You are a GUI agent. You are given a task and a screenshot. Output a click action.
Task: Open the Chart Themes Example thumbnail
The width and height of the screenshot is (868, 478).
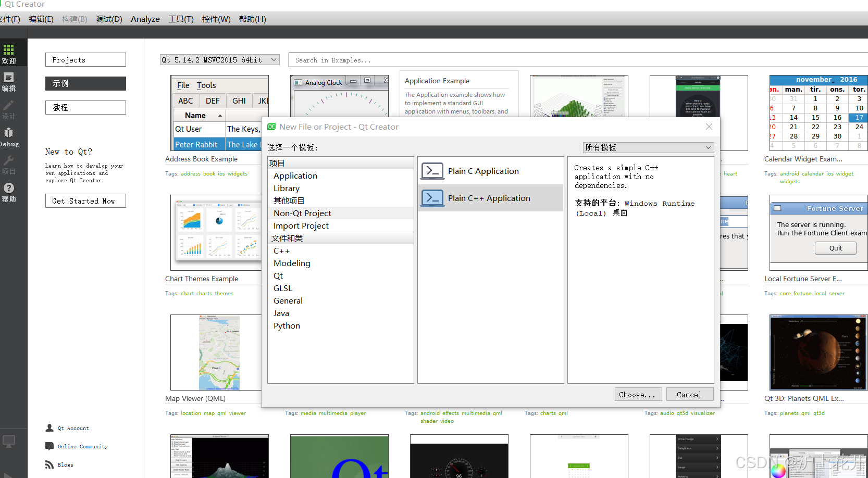tap(216, 233)
